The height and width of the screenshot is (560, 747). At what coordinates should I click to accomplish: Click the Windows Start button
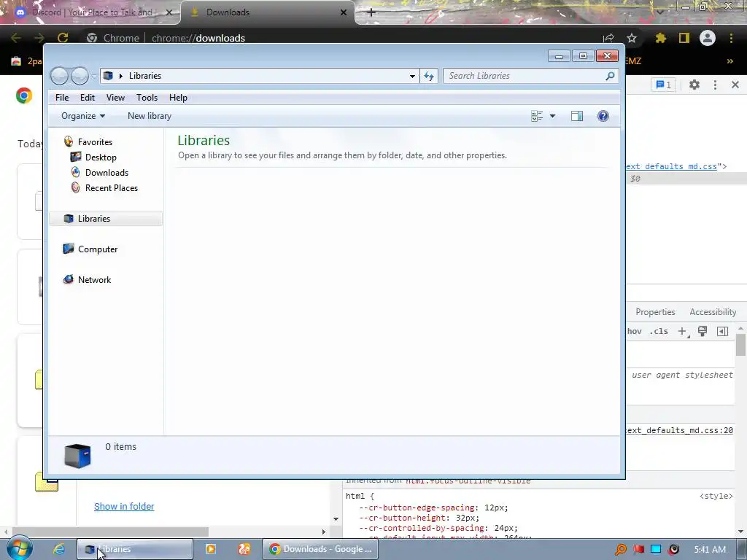pos(19,549)
